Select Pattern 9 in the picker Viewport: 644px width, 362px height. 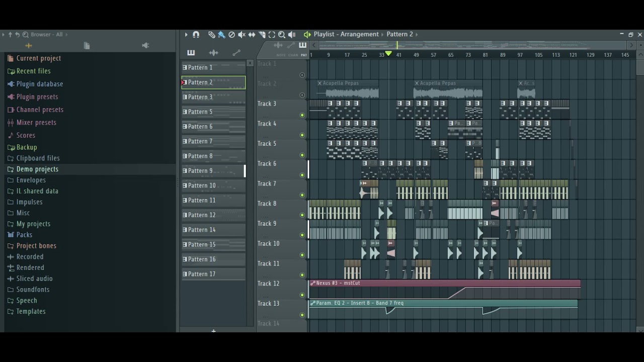[x=213, y=171]
